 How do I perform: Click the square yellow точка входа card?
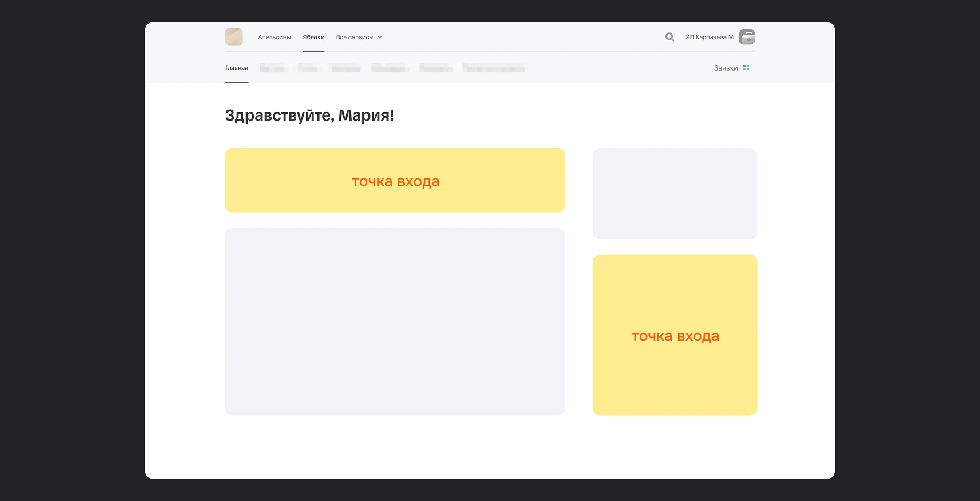675,335
